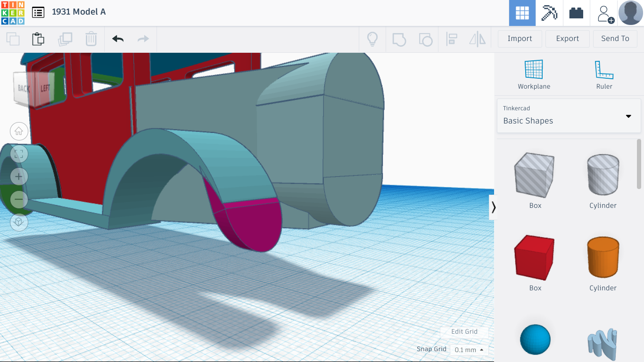Collapse the shapes panel arrow
Screen dimensions: 644x362
pos(493,207)
